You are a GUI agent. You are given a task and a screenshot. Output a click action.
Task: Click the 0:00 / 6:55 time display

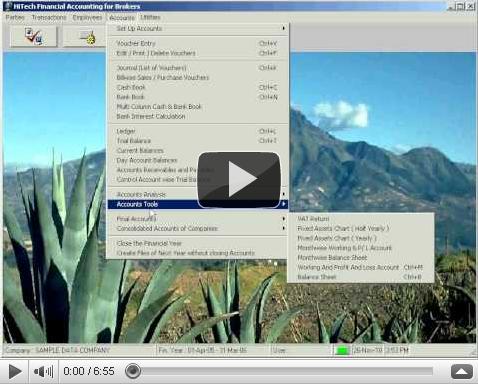click(89, 371)
